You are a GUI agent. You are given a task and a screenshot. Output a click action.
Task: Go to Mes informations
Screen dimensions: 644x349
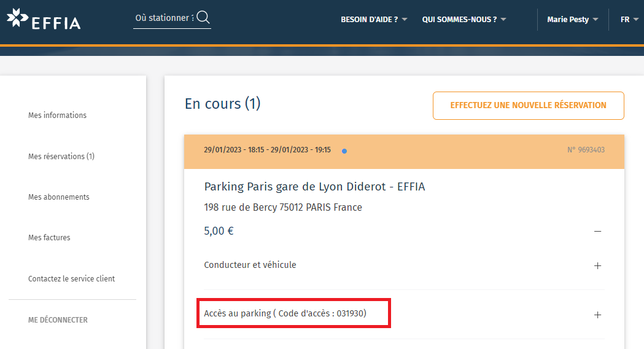(x=57, y=115)
